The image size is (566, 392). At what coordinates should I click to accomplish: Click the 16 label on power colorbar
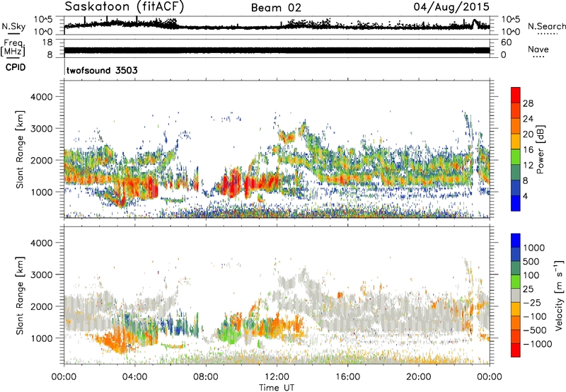point(528,150)
